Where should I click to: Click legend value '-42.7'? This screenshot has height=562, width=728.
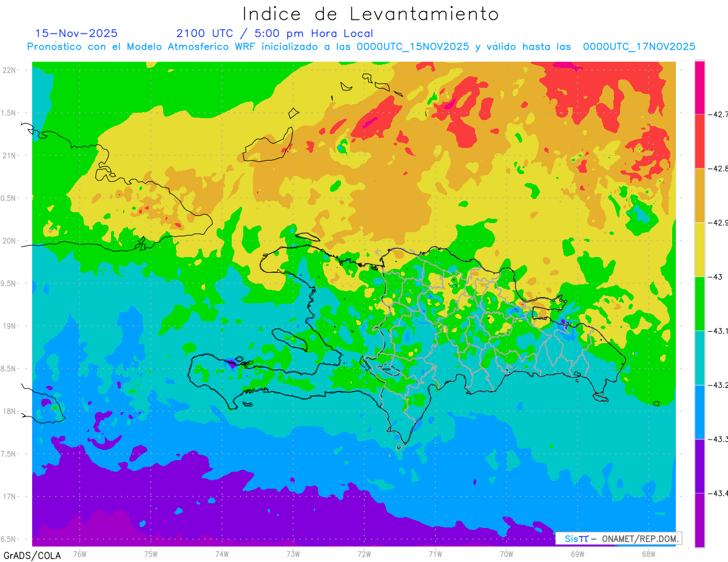click(718, 115)
